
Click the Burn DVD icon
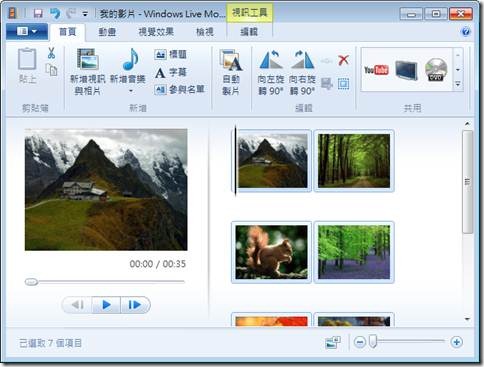436,70
